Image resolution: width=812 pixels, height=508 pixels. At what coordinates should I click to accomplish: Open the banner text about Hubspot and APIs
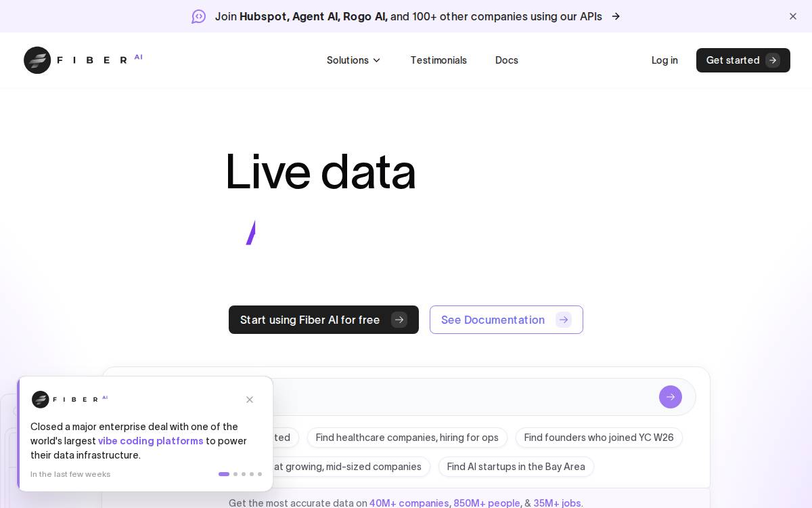tap(408, 16)
